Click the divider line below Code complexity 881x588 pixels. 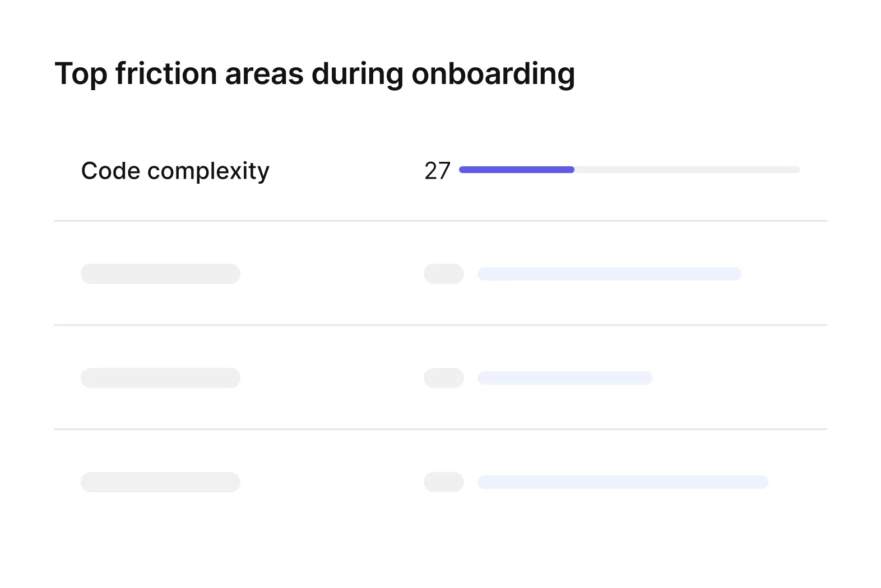coord(440,221)
